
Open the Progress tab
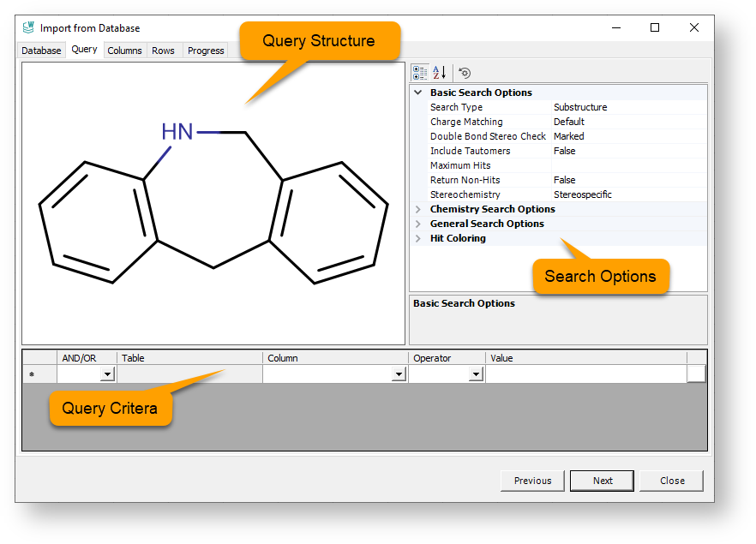tap(206, 51)
